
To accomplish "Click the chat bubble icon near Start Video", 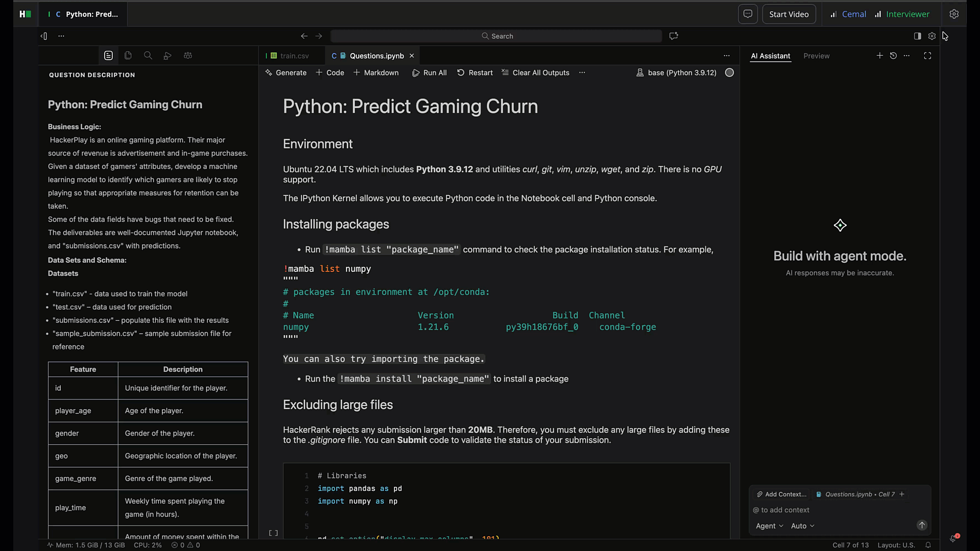I will coord(748,14).
